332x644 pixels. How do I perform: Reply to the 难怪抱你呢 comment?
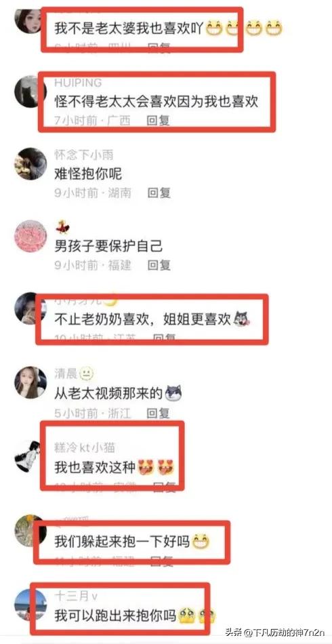pos(159,193)
